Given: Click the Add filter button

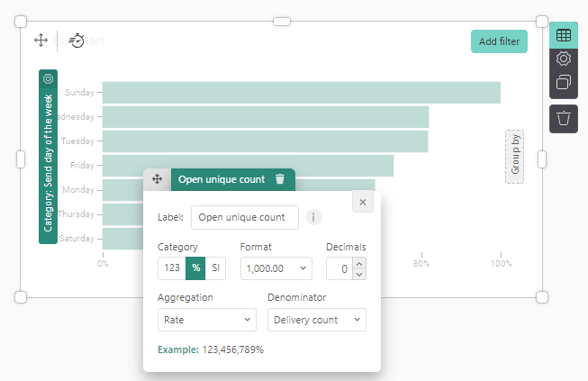Looking at the screenshot, I should [499, 41].
